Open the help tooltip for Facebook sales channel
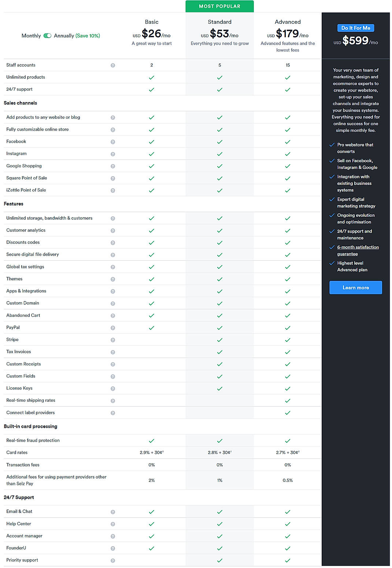Viewport: 392px width, 568px height. 113,142
